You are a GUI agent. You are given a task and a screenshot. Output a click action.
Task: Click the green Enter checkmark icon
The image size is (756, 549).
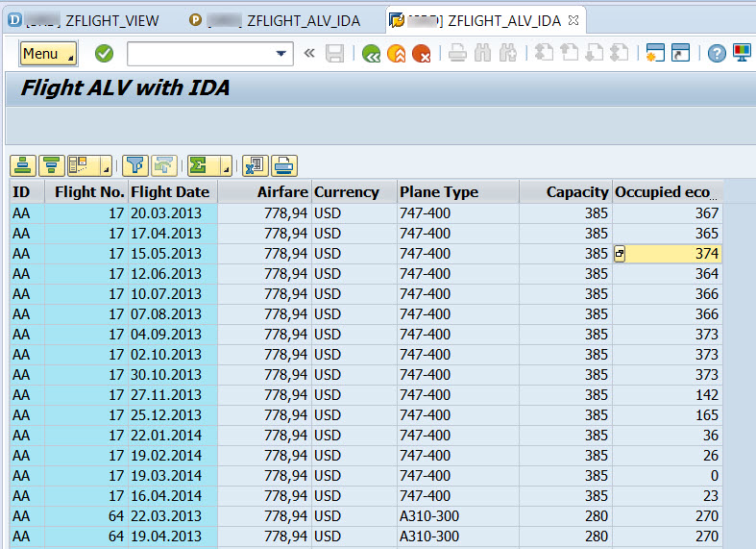coord(104,54)
